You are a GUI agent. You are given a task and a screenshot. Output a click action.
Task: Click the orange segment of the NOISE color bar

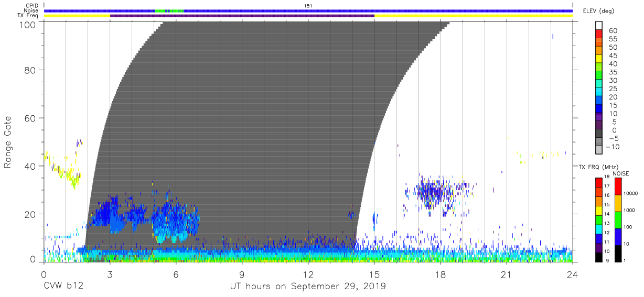click(x=618, y=203)
